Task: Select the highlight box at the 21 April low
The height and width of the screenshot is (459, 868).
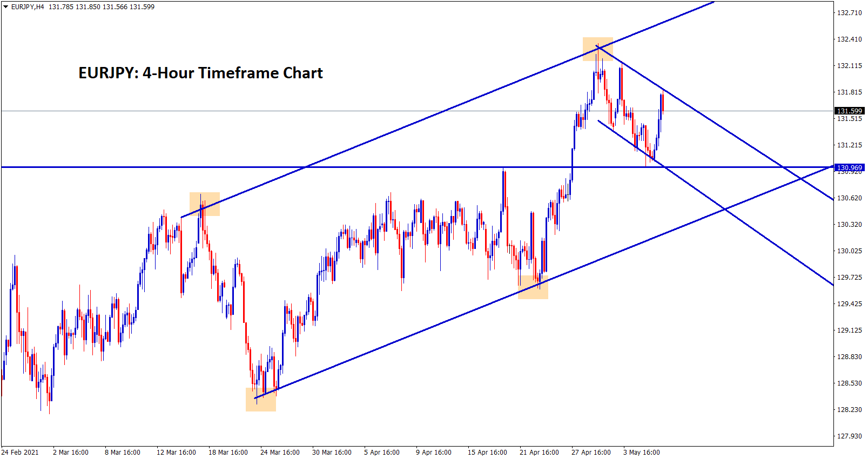Action: [533, 287]
